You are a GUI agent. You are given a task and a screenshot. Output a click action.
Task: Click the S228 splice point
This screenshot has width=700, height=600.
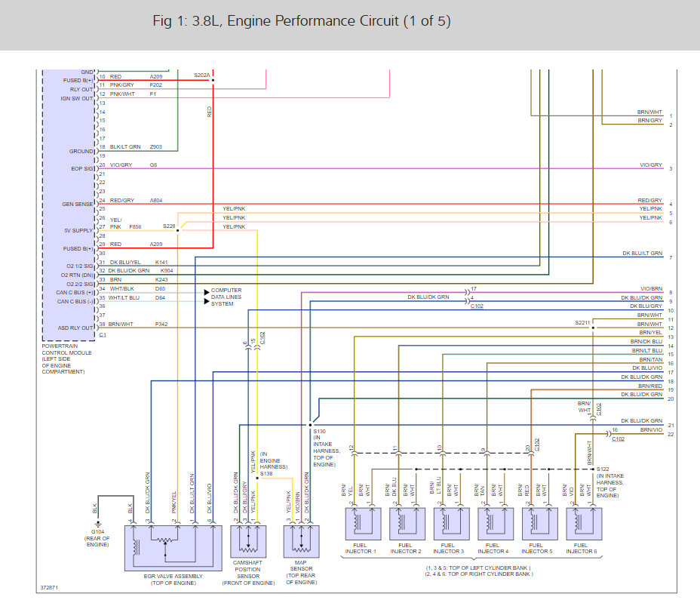(178, 230)
